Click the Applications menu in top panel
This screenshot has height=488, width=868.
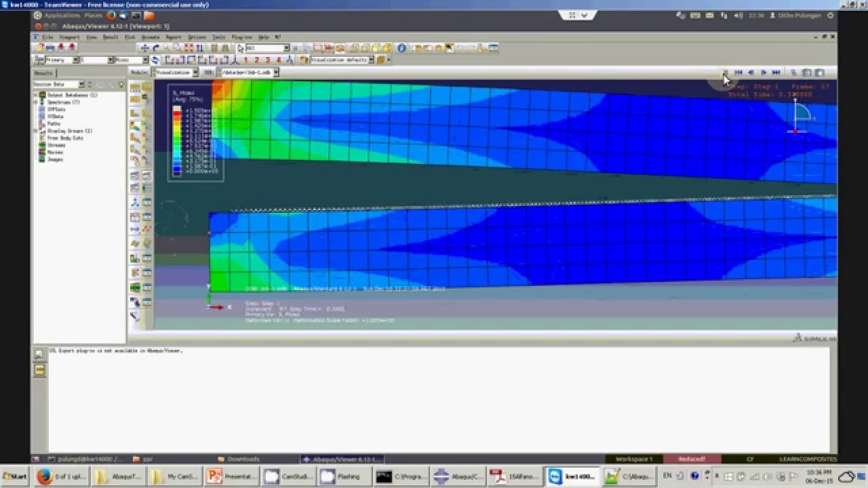[x=62, y=15]
